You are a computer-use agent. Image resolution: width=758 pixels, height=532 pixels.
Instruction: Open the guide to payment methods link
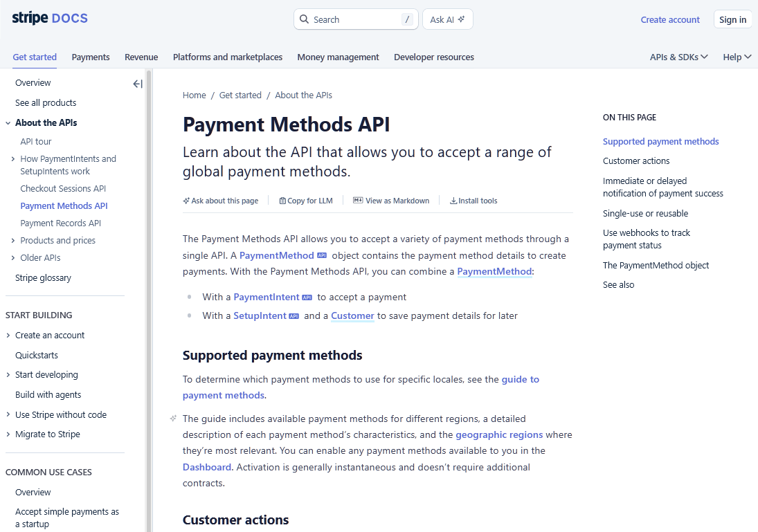coord(361,387)
